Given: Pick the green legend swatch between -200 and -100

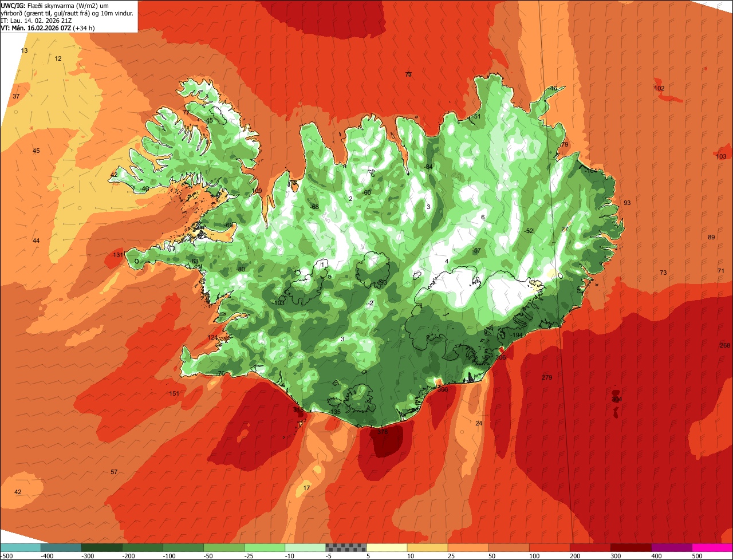Looking at the screenshot, I should pyautogui.click(x=143, y=547).
